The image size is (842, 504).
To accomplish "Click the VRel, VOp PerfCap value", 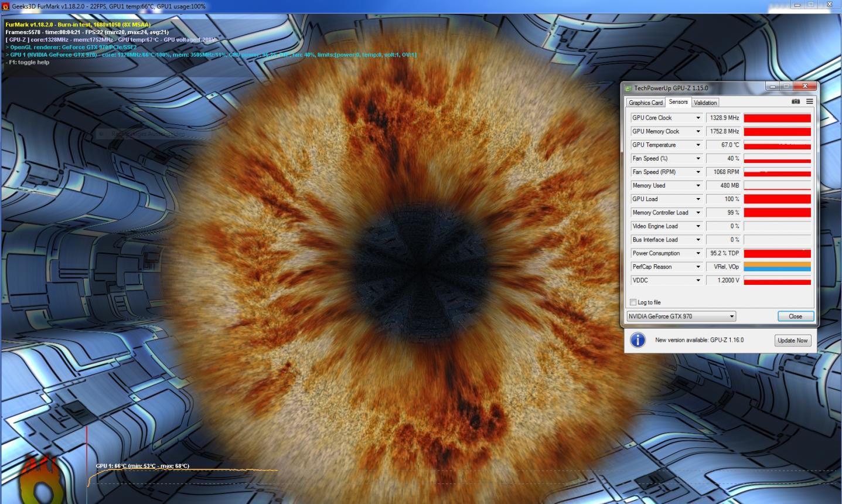I will pos(724,267).
